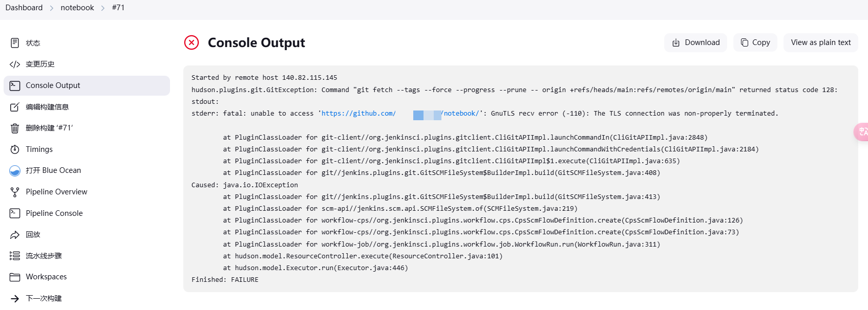Open Pipeline Console from the sidebar
868x310 pixels.
click(x=54, y=213)
